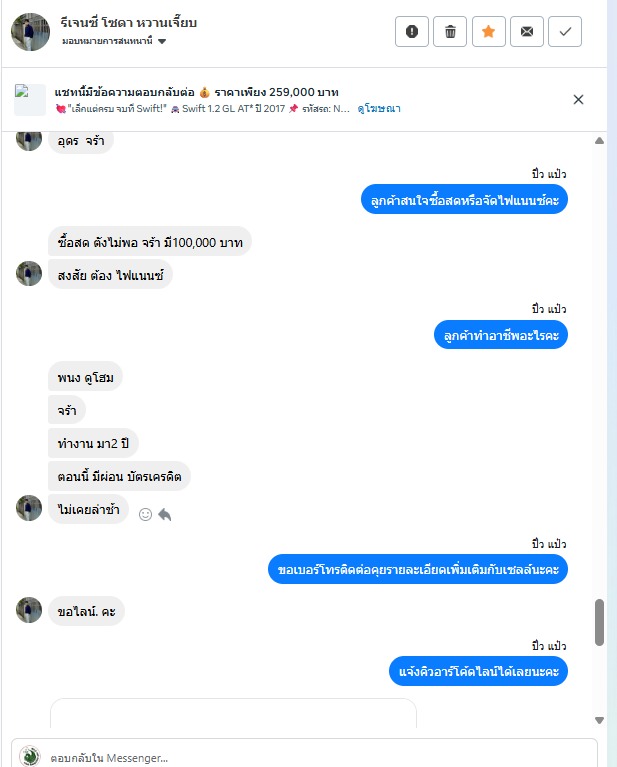The width and height of the screenshot is (617, 767).
Task: Mark conversation done with checkmark button
Action: click(x=565, y=32)
